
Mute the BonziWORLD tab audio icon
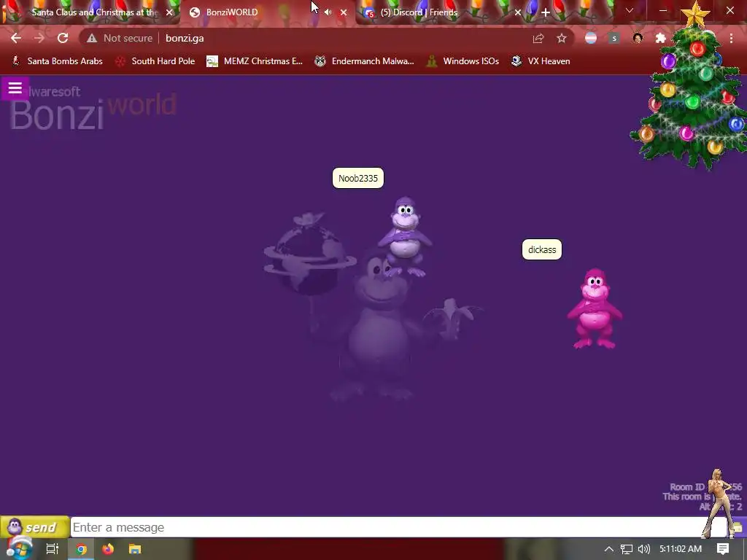[x=328, y=12]
